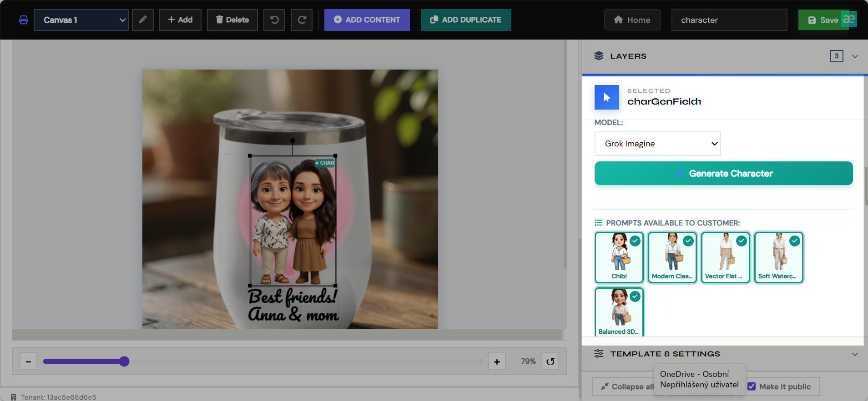Viewport: 868px width, 401px height.
Task: Click the print icon in top toolbar
Action: tap(24, 20)
